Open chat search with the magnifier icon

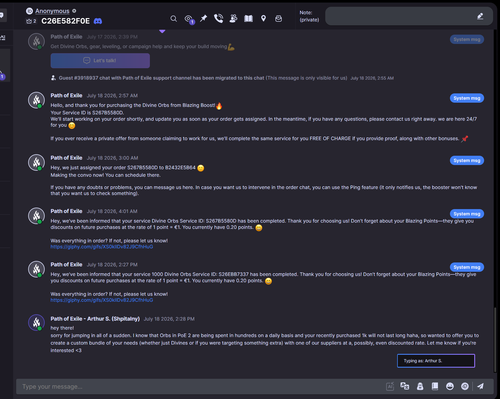pyautogui.click(x=173, y=19)
